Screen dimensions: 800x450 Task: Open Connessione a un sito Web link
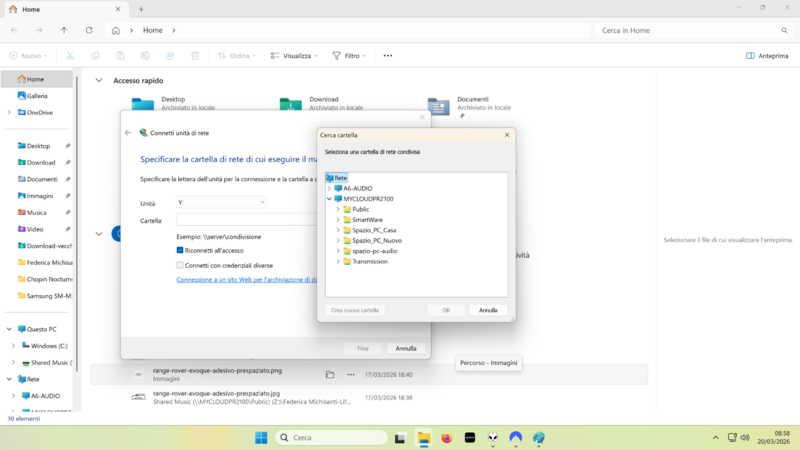point(246,280)
